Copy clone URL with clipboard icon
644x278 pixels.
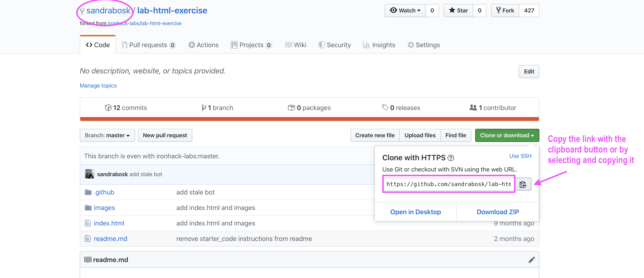click(523, 184)
